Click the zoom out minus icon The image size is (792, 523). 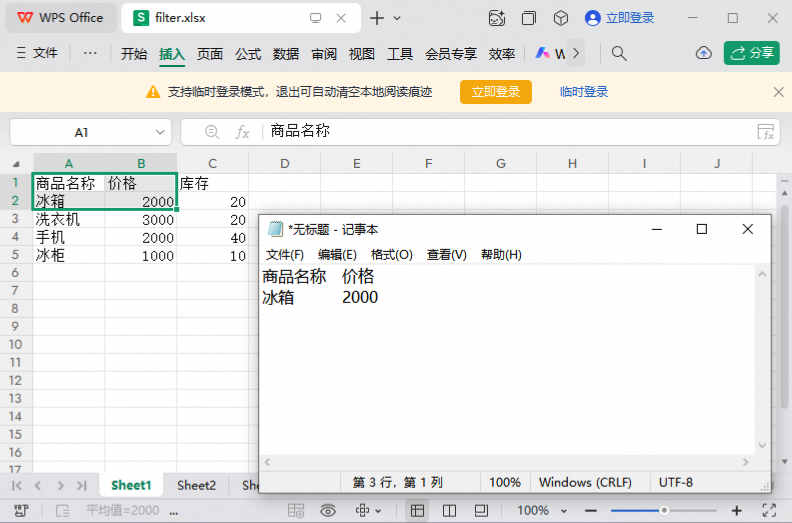pos(591,511)
